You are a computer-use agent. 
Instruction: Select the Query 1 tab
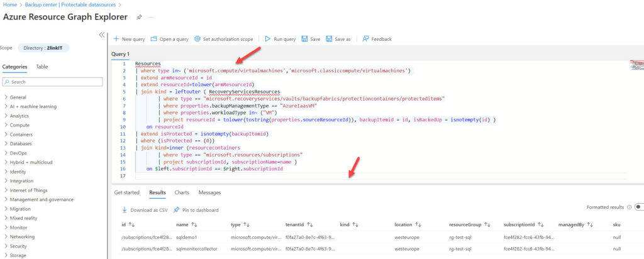120,54
